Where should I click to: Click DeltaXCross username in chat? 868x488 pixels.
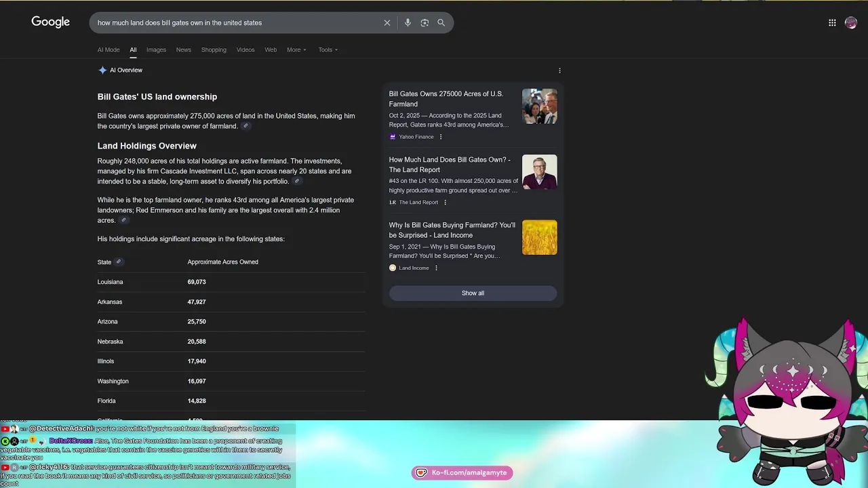[71, 441]
